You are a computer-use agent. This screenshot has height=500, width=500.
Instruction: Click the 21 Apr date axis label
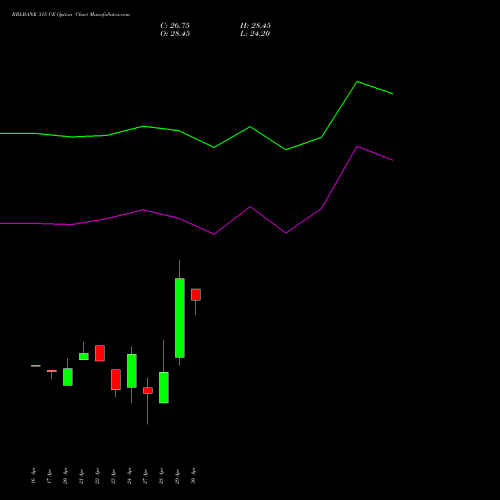click(81, 476)
